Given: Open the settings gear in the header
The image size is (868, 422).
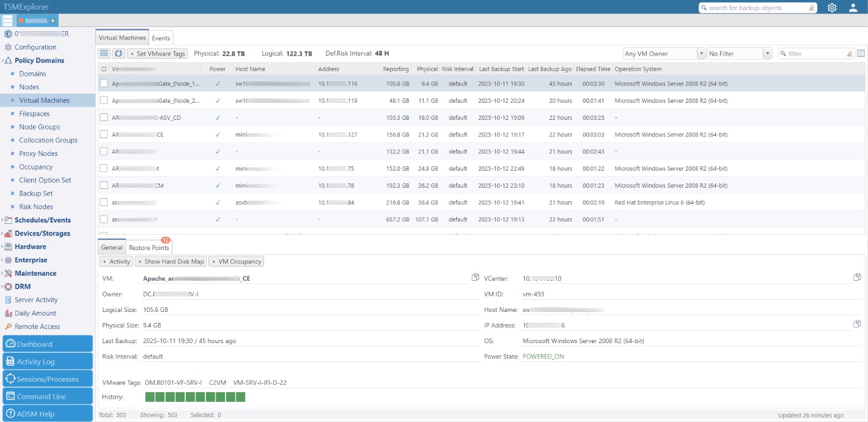Looking at the screenshot, I should click(832, 8).
